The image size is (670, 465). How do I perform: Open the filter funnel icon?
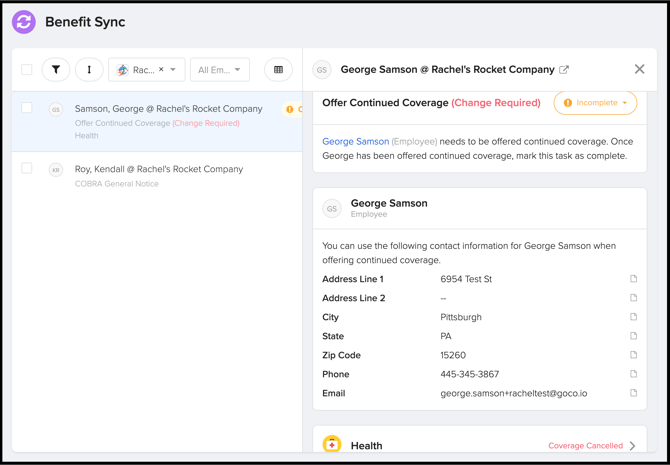click(56, 70)
